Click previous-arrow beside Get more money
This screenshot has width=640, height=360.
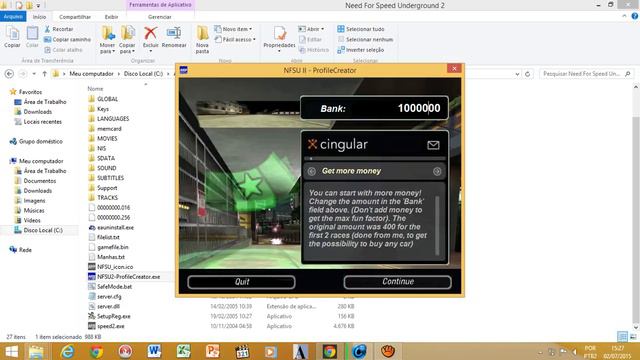point(311,171)
